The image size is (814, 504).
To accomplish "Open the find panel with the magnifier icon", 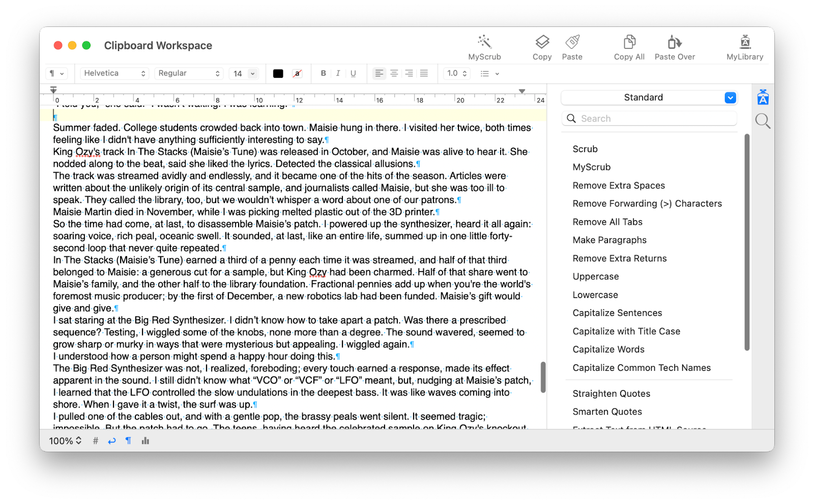I will pyautogui.click(x=762, y=121).
